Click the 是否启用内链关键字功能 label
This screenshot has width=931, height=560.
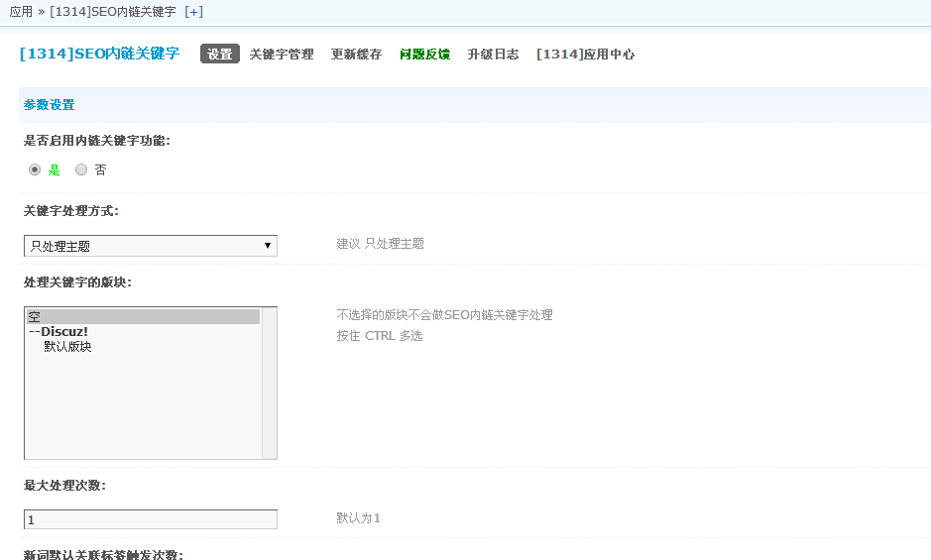click(97, 141)
